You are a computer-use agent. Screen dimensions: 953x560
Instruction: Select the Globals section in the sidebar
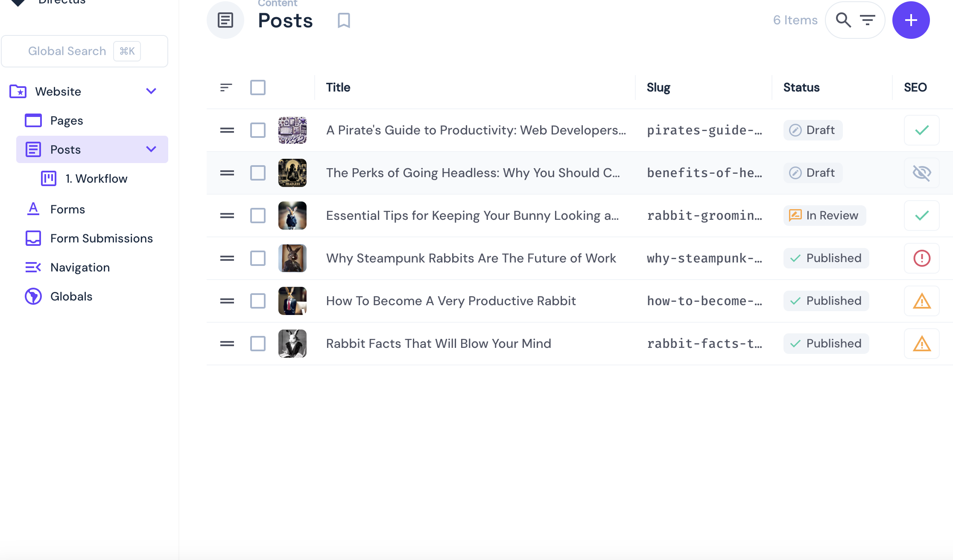[x=71, y=296]
